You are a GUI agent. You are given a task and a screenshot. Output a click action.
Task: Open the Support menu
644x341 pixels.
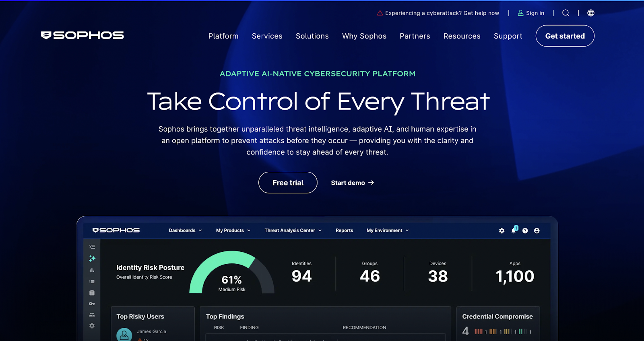(x=508, y=36)
